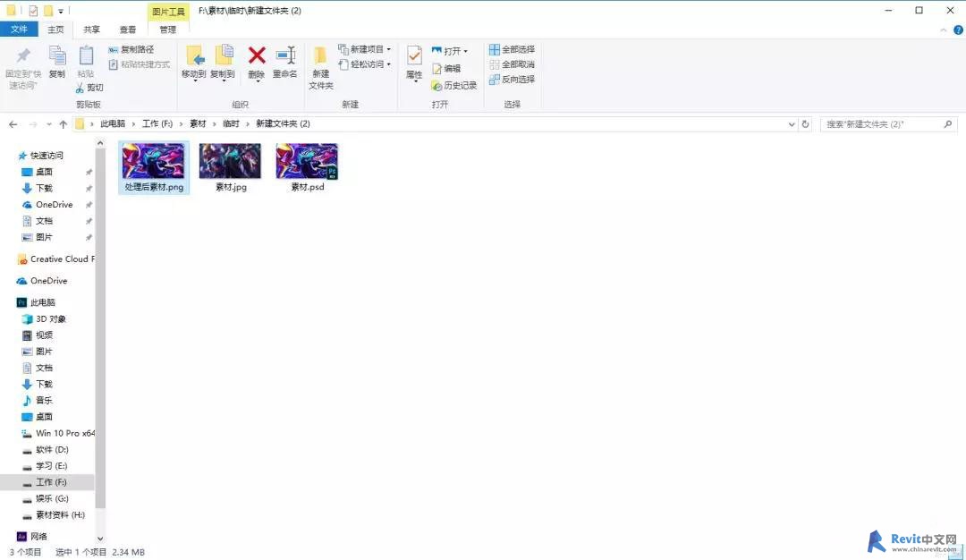Select 此电脑 in the navigation pane
Image resolution: width=966 pixels, height=560 pixels.
(43, 302)
